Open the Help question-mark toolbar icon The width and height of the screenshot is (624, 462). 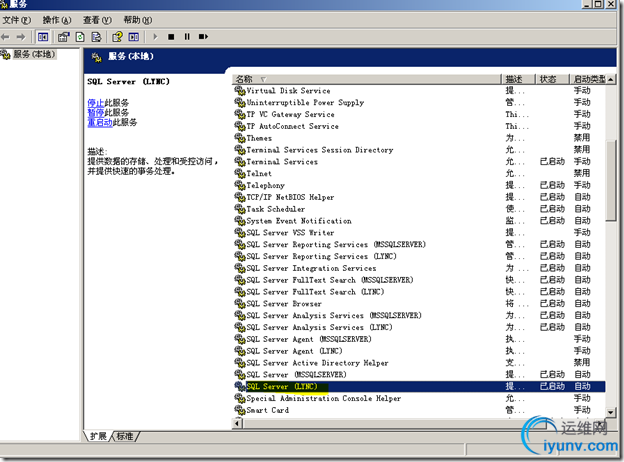117,37
